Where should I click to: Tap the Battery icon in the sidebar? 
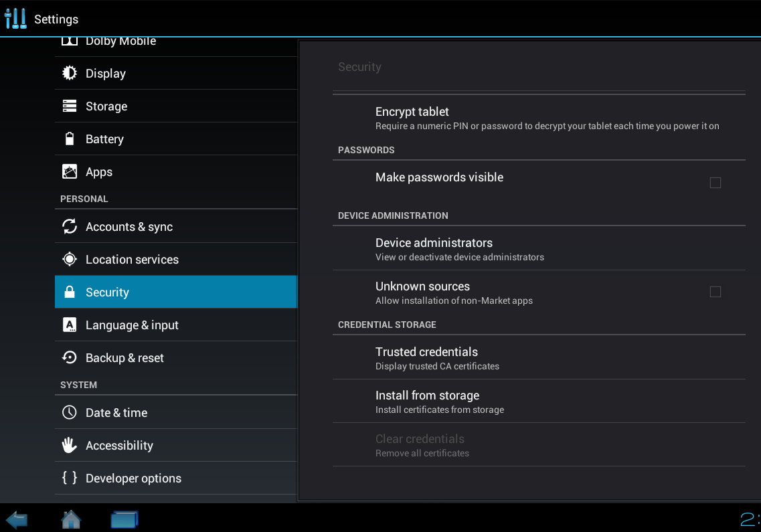(x=70, y=139)
